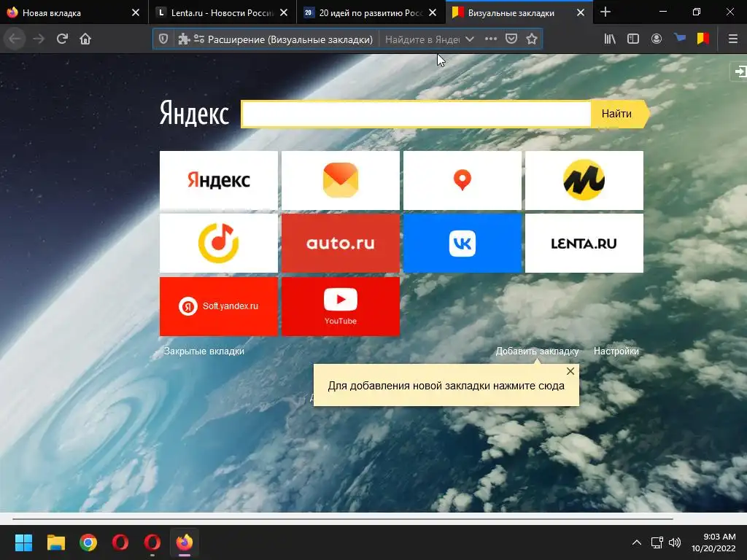Open Настройки link
Screen dimensions: 747x560
tap(616, 351)
